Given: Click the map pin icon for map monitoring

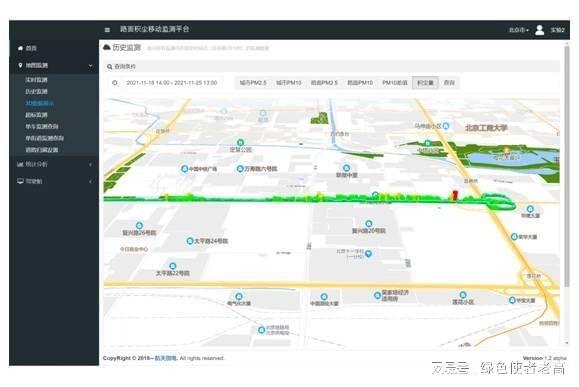Looking at the screenshot, I should 20,65.
